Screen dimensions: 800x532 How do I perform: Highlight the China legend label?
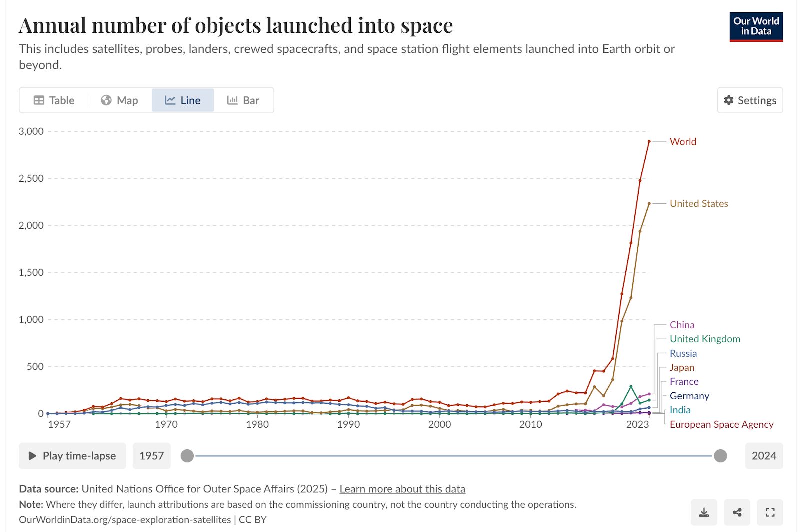click(x=682, y=325)
